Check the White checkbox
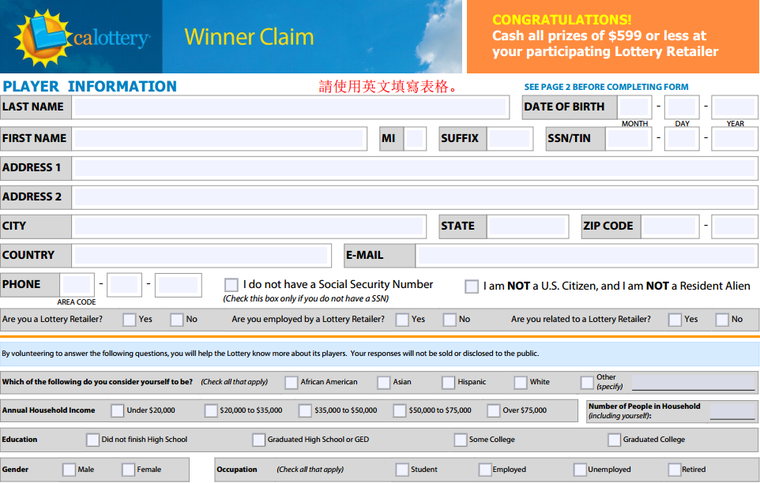This screenshot has height=483, width=760. point(520,383)
